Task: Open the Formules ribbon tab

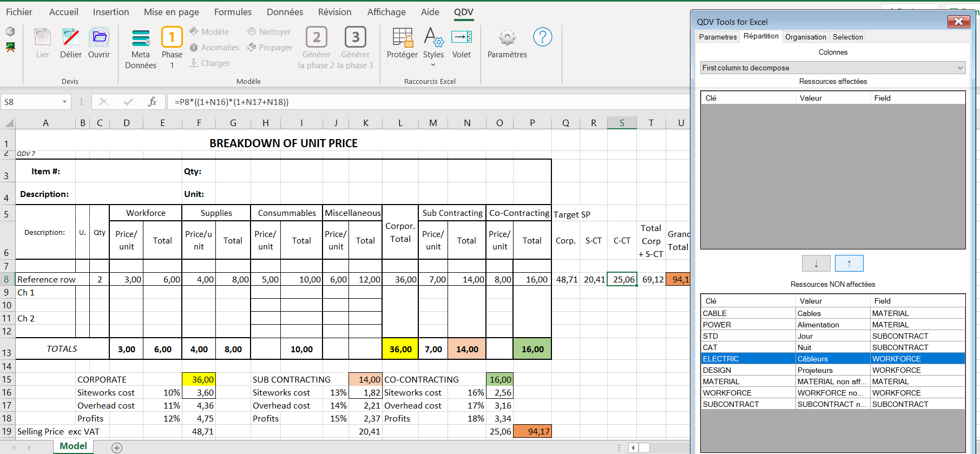Action: coord(233,12)
